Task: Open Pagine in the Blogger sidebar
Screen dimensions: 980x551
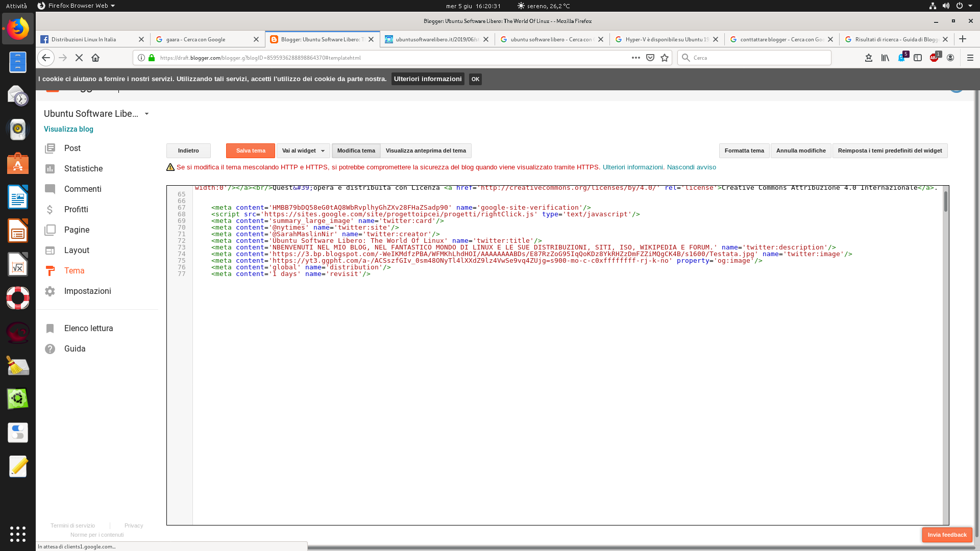Action: pyautogui.click(x=77, y=230)
